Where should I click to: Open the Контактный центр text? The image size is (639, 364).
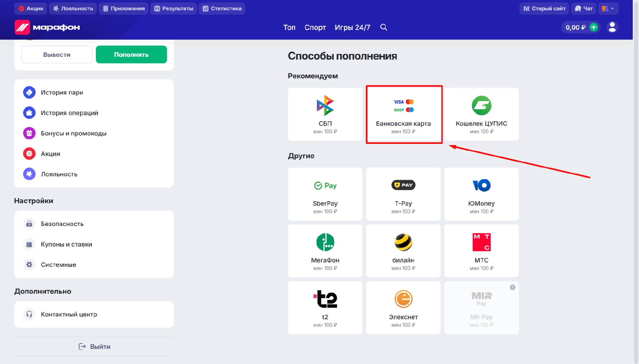point(69,314)
